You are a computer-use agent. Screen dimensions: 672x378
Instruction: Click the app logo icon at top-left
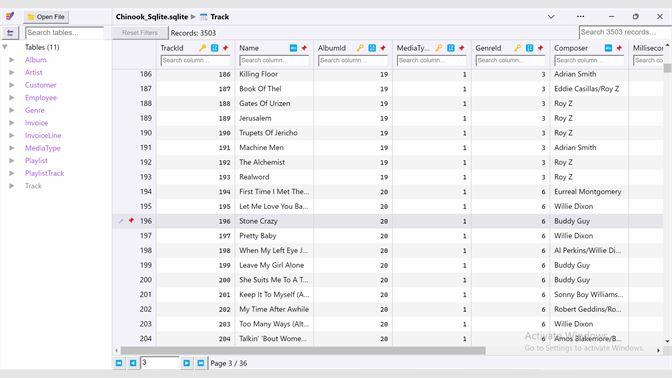point(10,17)
